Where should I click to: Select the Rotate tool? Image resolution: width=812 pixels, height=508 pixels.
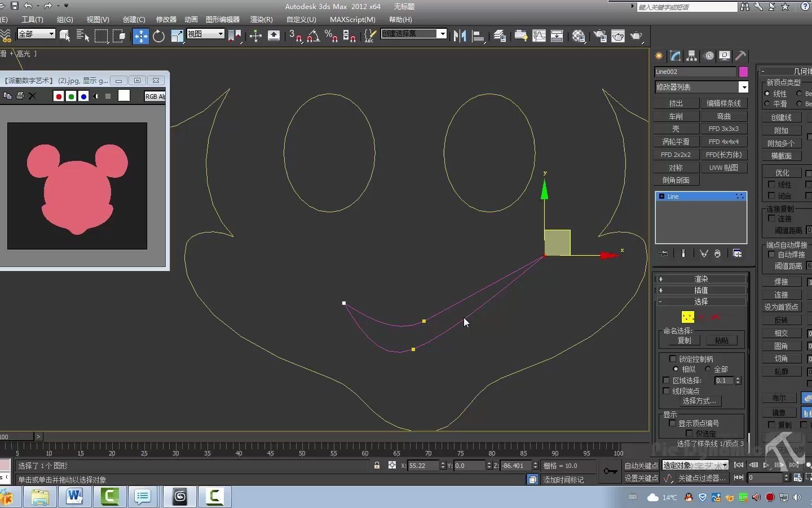pyautogui.click(x=158, y=36)
